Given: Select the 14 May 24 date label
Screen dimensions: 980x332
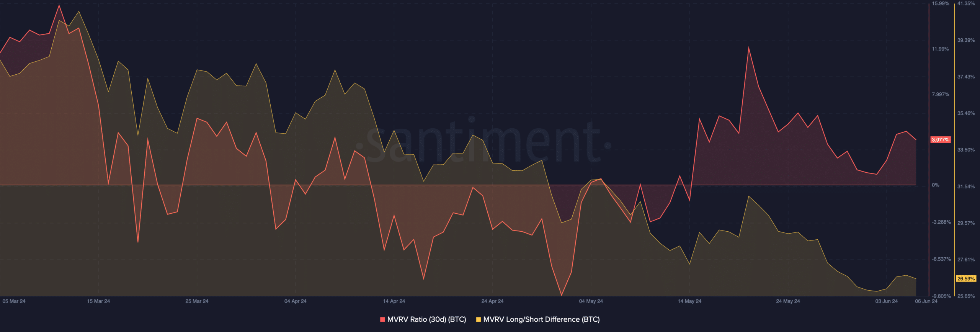Looking at the screenshot, I should point(689,301).
